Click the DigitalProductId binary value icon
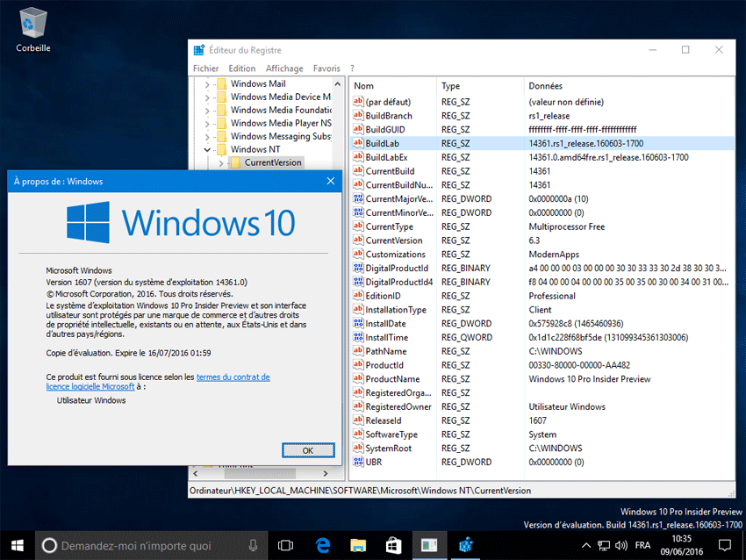 coord(358,268)
